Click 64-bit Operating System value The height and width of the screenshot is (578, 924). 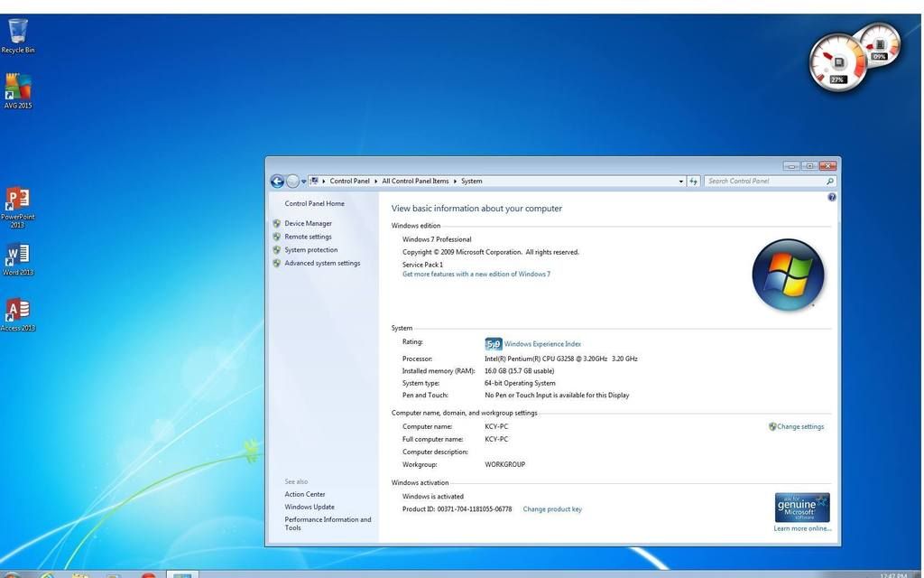pos(520,383)
